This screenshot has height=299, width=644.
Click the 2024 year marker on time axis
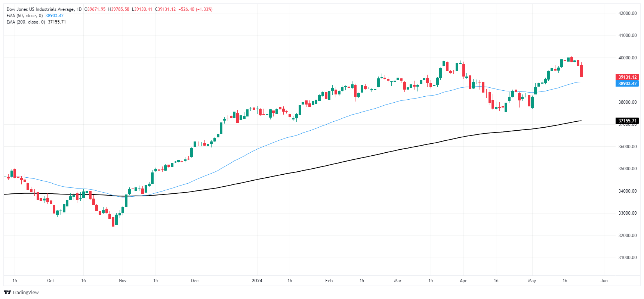(257, 281)
